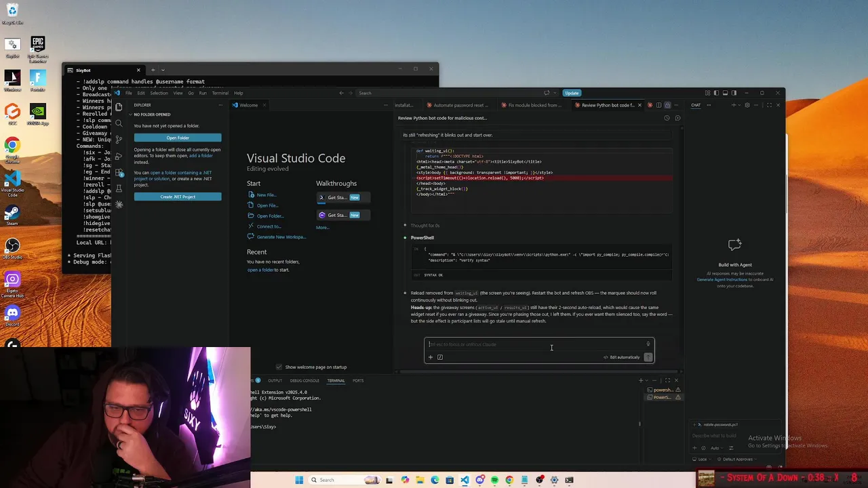Viewport: 868px width, 488px height.
Task: Switch to Fix module blocked from tab
Action: (535, 105)
